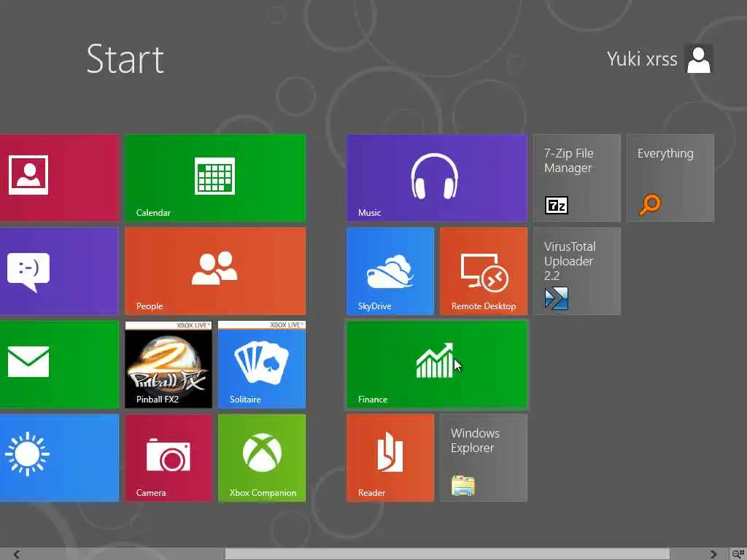This screenshot has width=747, height=560.
Task: Launch the Everything search tile
Action: [x=670, y=178]
